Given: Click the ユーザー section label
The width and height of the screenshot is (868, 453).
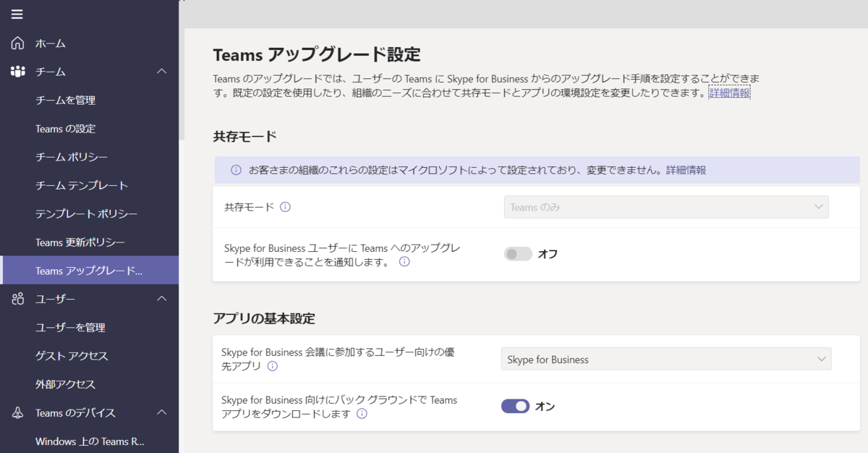Looking at the screenshot, I should [56, 299].
